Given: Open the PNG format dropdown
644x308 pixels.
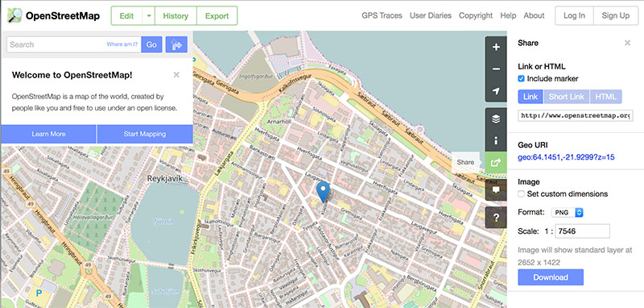Looking at the screenshot, I should tap(568, 212).
